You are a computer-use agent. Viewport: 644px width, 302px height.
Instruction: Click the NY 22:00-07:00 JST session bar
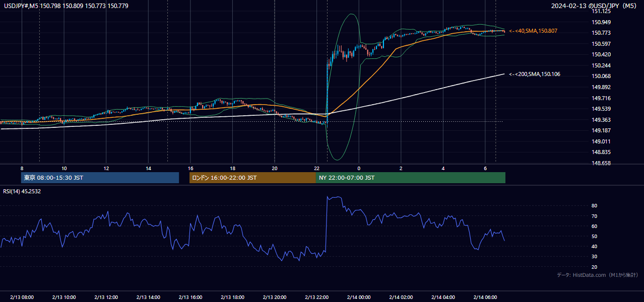coord(411,178)
